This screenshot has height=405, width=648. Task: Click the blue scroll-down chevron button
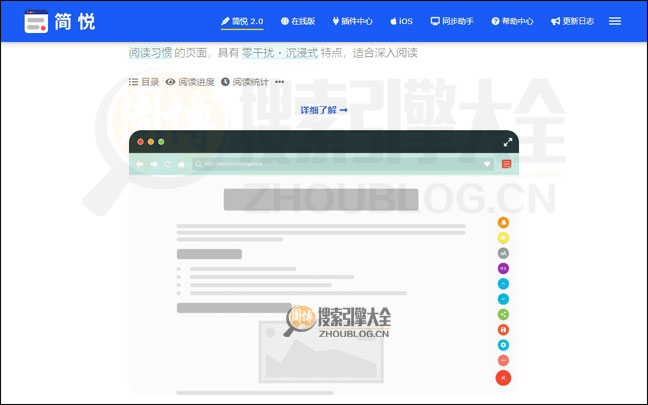point(503,299)
